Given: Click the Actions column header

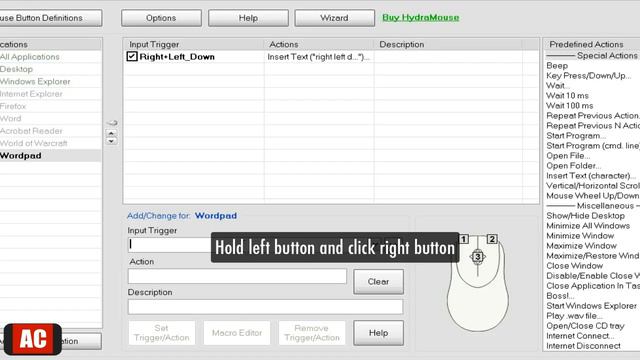Looking at the screenshot, I should point(319,44).
